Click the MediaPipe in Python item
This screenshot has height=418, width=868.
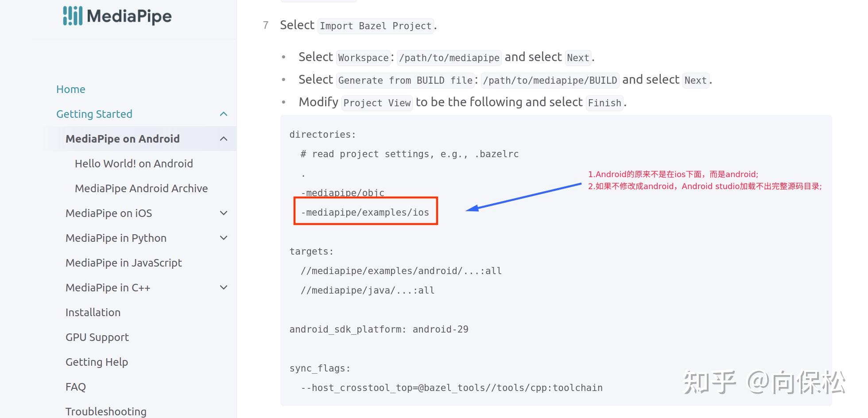click(x=116, y=238)
